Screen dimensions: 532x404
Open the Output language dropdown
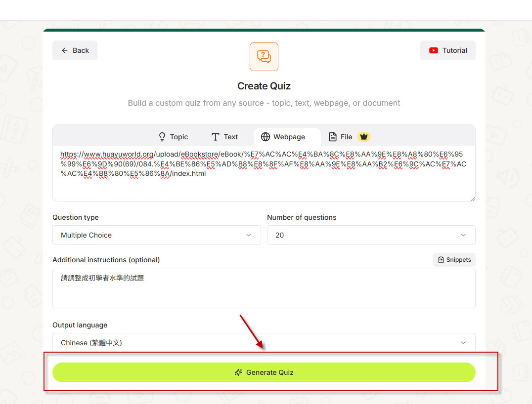[x=264, y=342]
